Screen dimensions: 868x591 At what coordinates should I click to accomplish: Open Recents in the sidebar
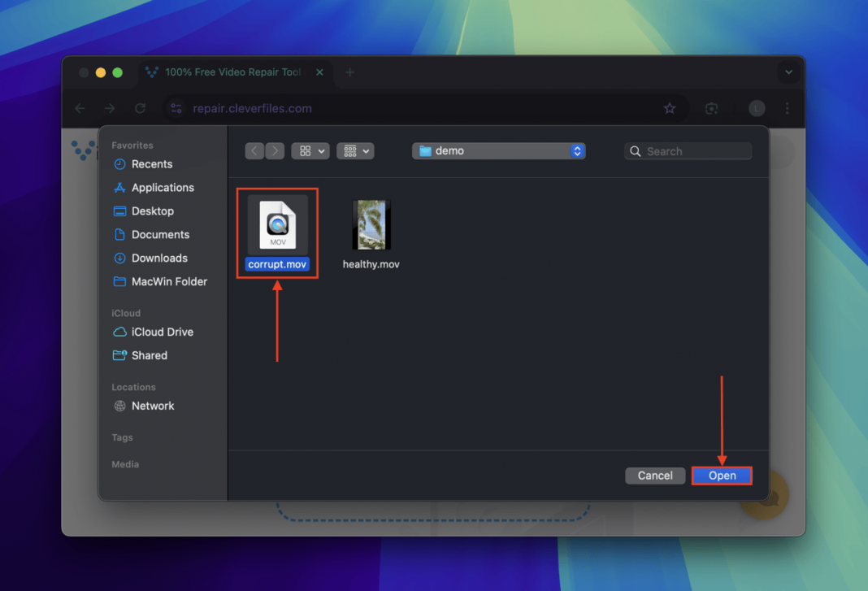(151, 164)
